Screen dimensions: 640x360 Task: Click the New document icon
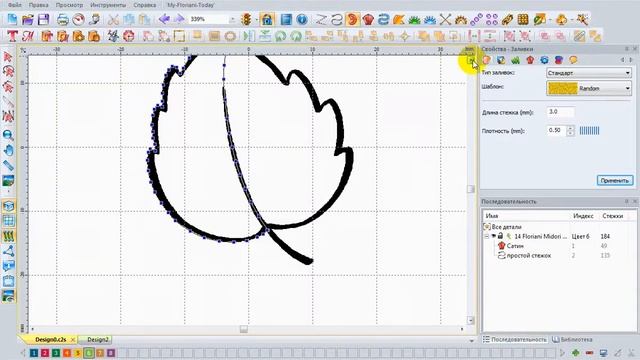12,19
